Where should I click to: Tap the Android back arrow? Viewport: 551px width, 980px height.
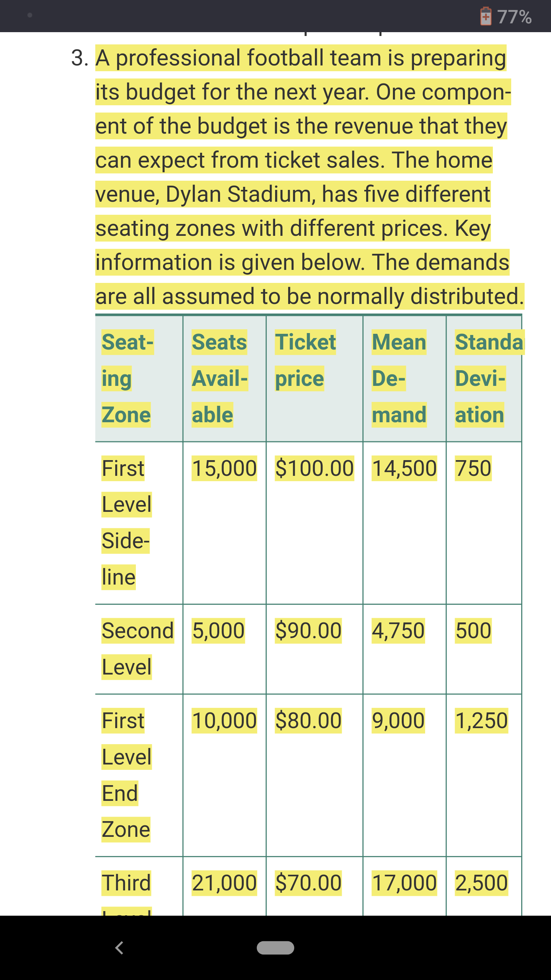[x=119, y=948]
